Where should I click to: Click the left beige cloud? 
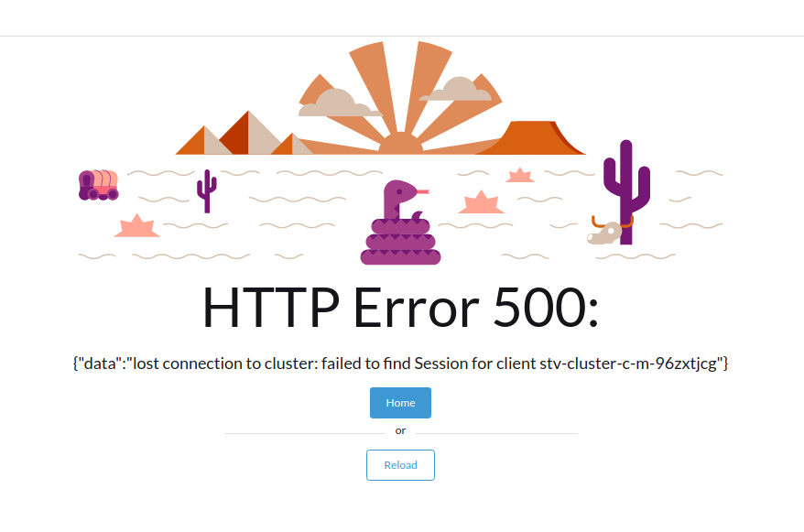tap(339, 103)
